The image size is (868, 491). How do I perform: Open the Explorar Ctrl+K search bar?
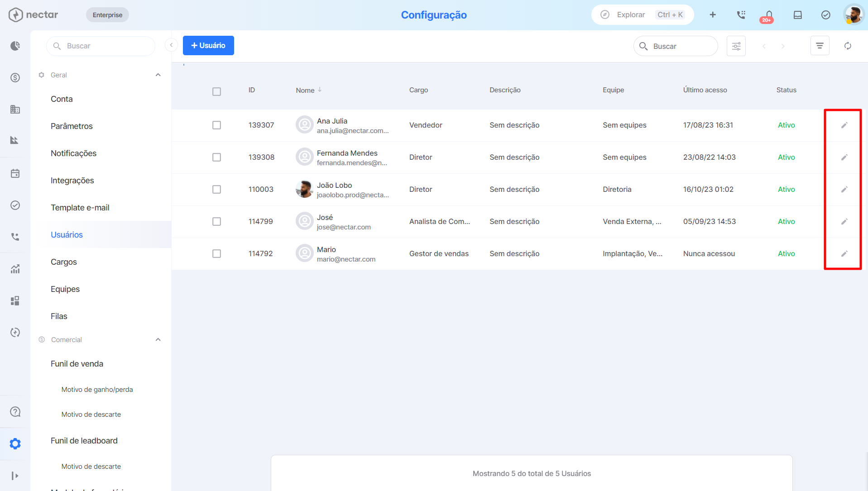pos(643,15)
